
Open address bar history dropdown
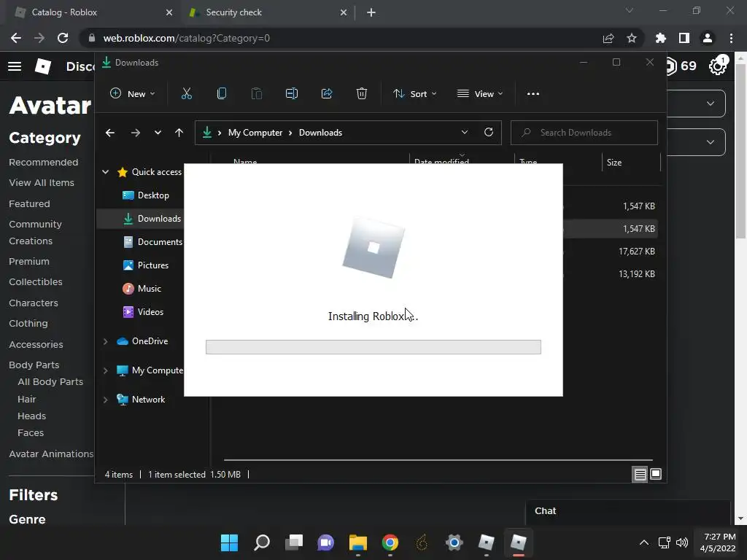point(465,133)
